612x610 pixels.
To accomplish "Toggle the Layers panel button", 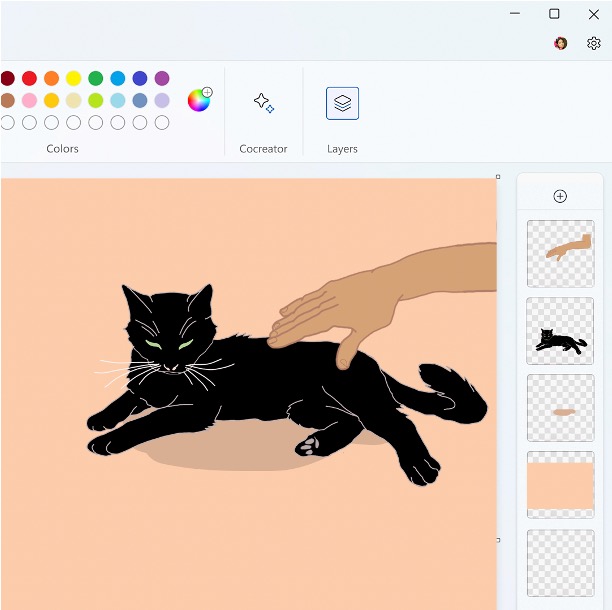I will click(x=342, y=103).
